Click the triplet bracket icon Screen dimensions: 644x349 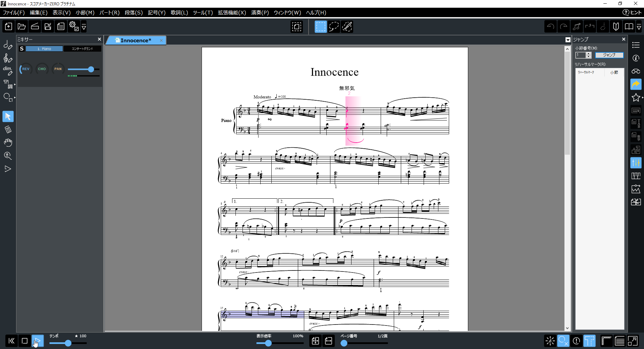590,27
